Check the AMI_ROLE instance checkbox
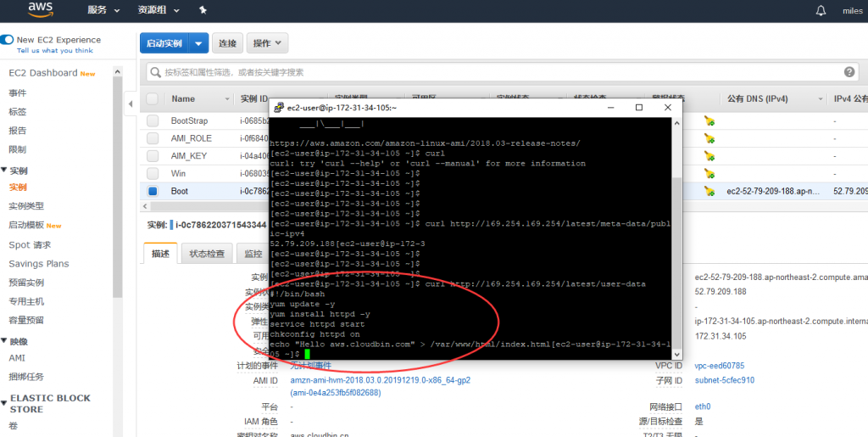 pos(153,138)
